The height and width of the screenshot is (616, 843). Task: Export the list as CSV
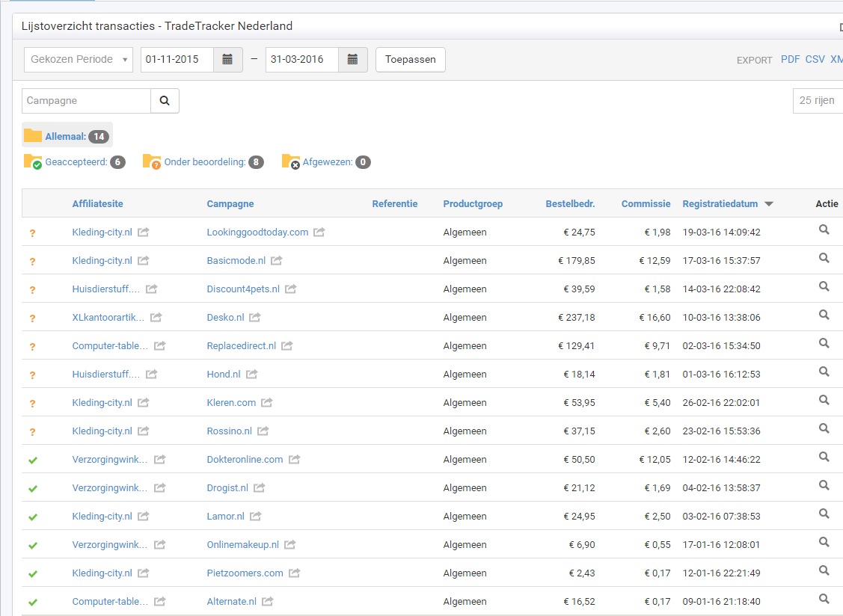coord(815,60)
